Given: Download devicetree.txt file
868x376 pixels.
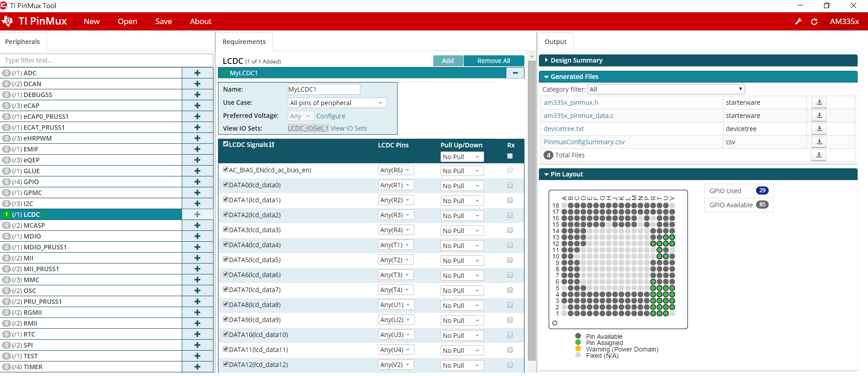Looking at the screenshot, I should pyautogui.click(x=819, y=129).
